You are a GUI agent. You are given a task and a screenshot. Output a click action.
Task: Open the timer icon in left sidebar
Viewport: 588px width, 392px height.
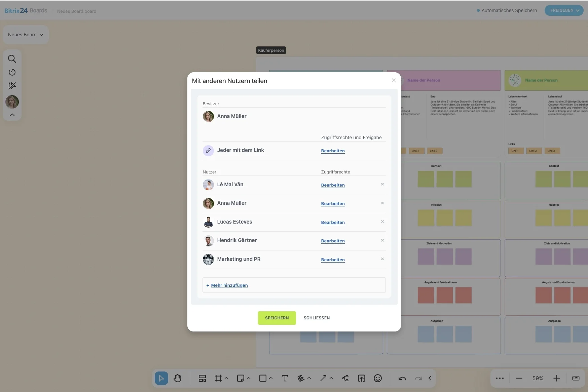[x=12, y=72]
